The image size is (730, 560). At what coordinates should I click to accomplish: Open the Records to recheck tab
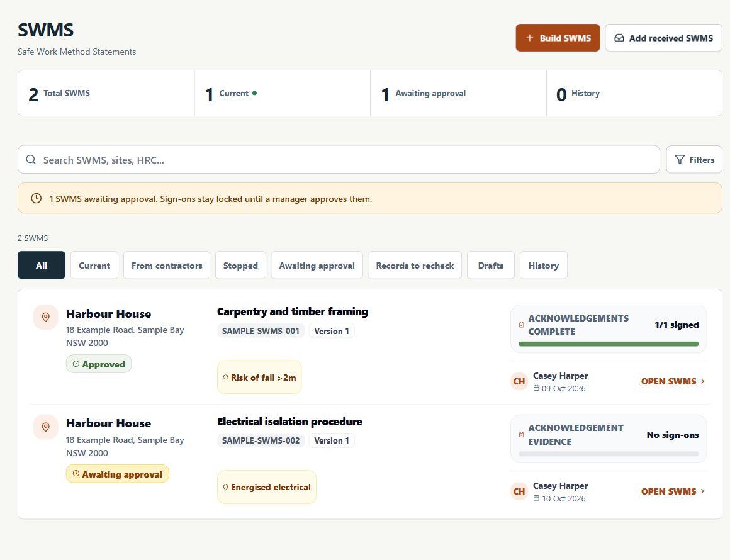tap(415, 266)
